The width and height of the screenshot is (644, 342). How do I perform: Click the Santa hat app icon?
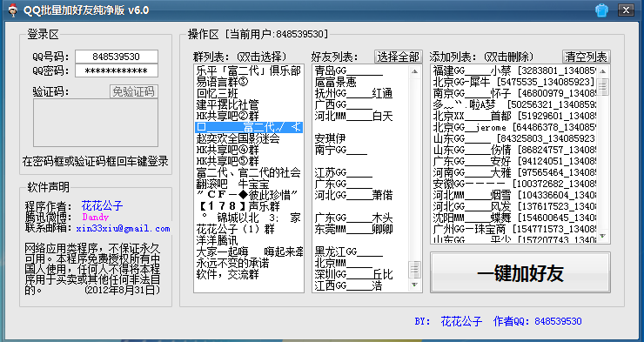[x=13, y=10]
